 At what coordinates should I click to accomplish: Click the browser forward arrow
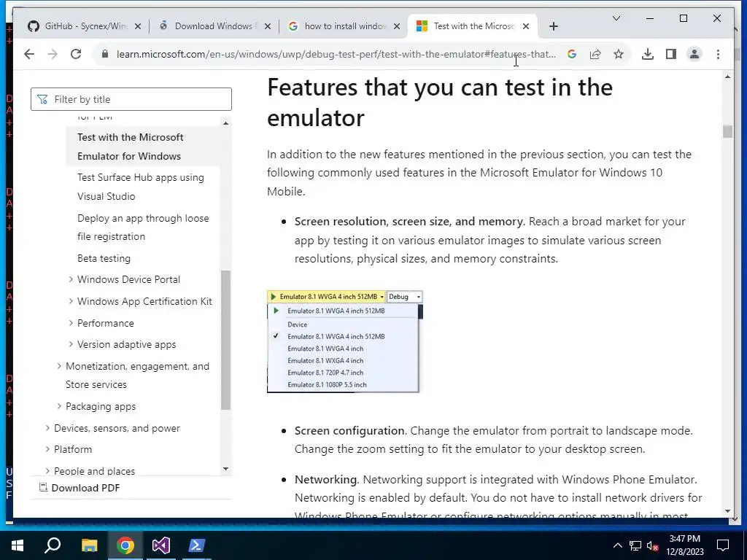click(53, 54)
